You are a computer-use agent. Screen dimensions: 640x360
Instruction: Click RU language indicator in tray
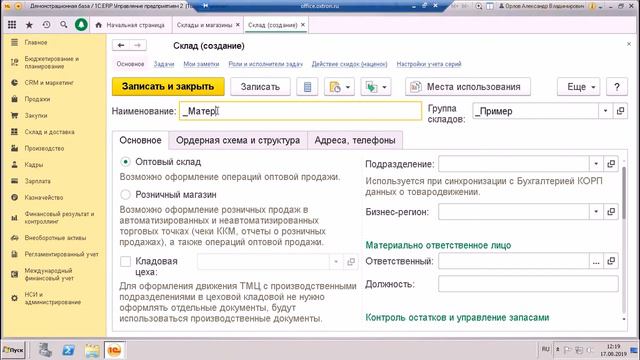click(546, 349)
